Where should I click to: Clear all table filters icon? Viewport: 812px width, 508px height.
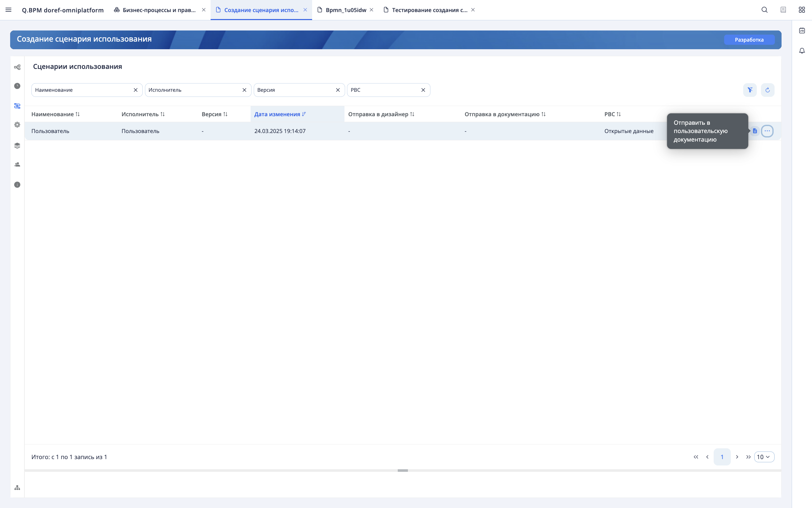point(750,90)
